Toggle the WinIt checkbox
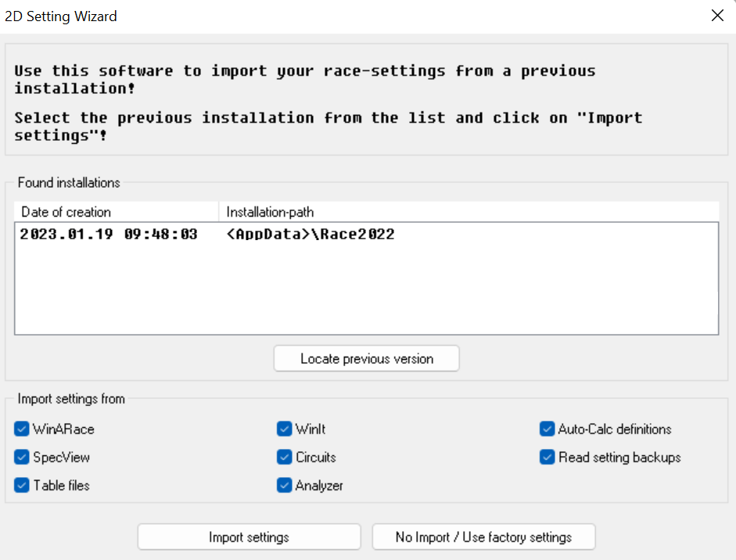The image size is (736, 560). click(x=285, y=429)
